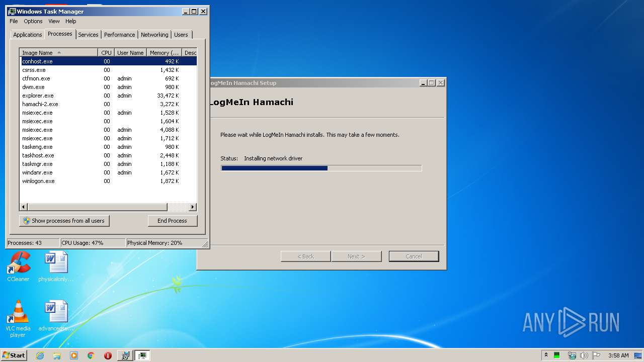Select the taskeng.exe process
644x362 pixels.
pos(108,147)
